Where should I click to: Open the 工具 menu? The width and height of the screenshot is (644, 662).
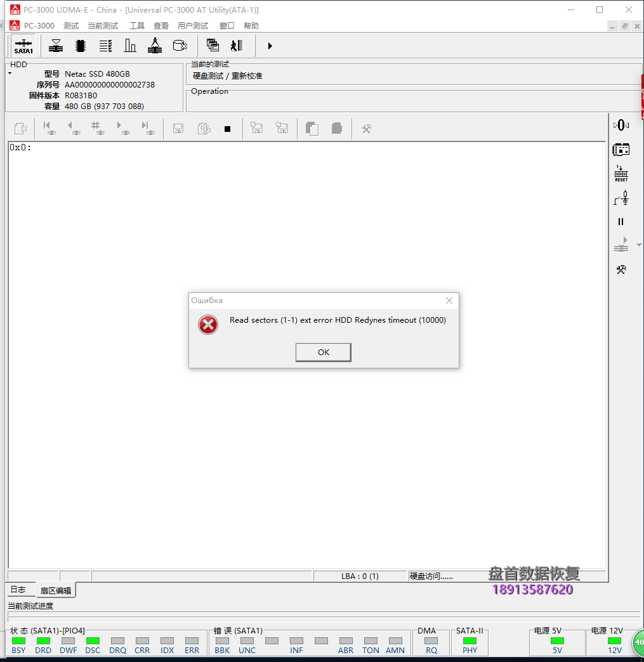(137, 26)
